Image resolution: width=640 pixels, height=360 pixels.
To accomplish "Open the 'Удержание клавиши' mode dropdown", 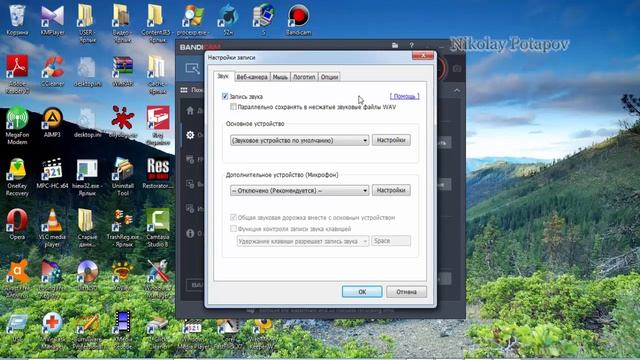I will pos(303,241).
